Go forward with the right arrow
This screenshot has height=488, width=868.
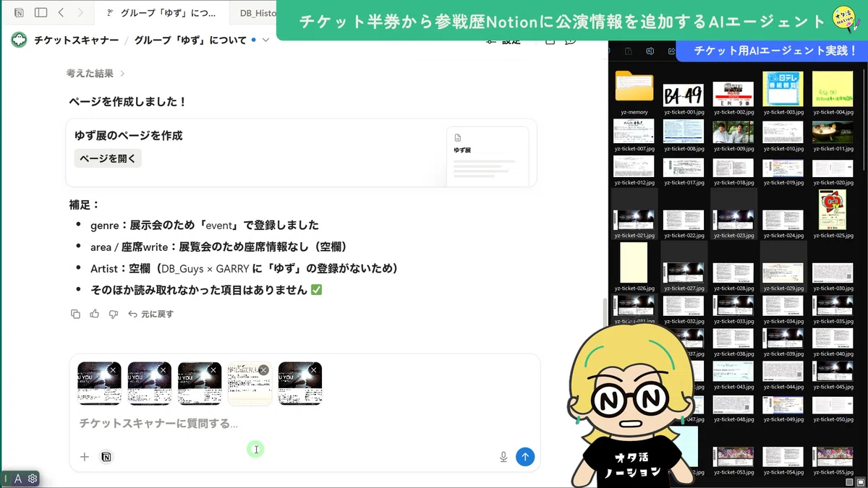click(80, 12)
